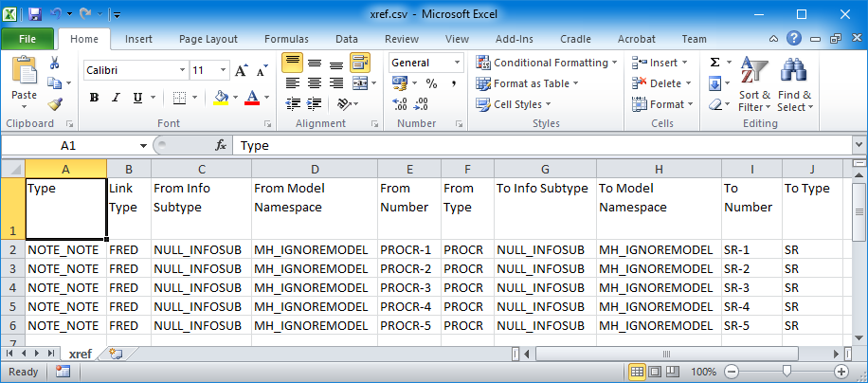Image resolution: width=868 pixels, height=383 pixels.
Task: Apply Comma Style number format
Action: coord(453,83)
